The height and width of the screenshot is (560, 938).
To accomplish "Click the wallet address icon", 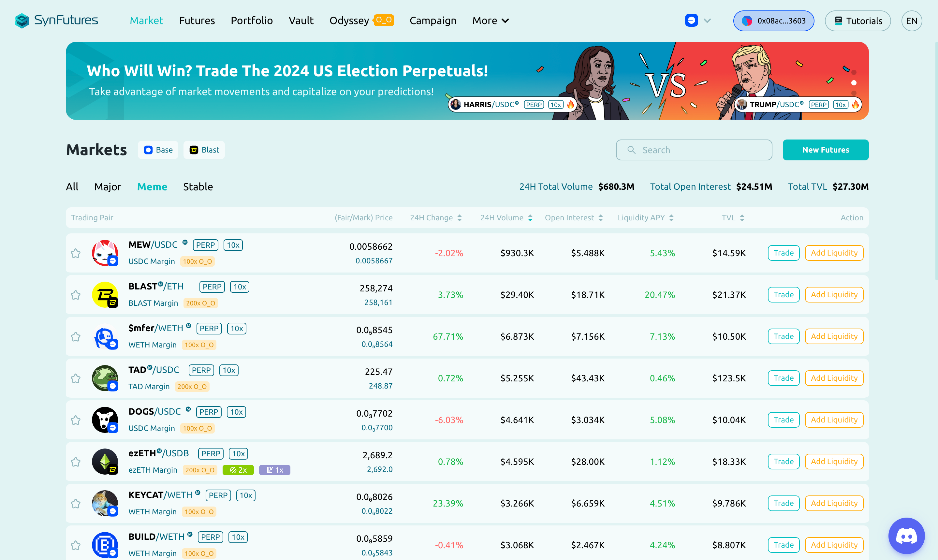I will (x=747, y=20).
